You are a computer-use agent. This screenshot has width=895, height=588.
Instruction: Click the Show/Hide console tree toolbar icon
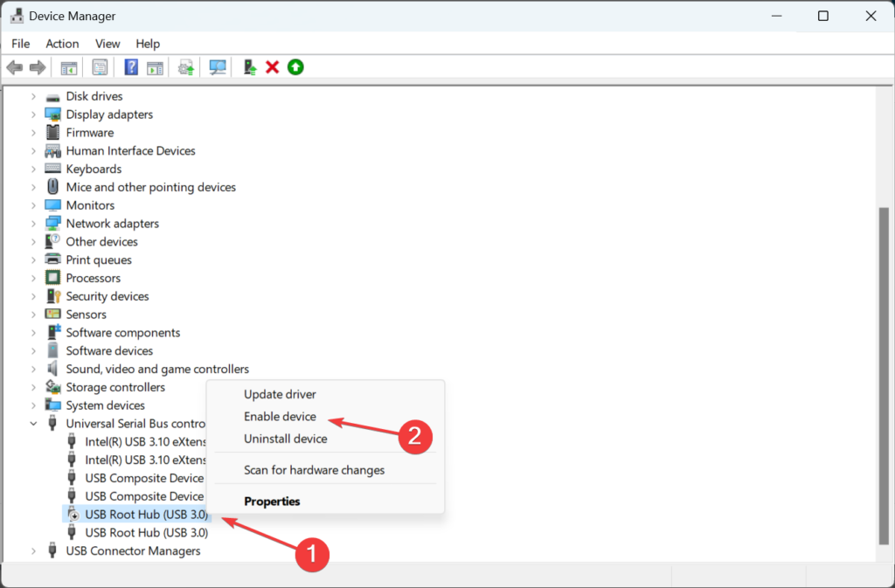68,67
